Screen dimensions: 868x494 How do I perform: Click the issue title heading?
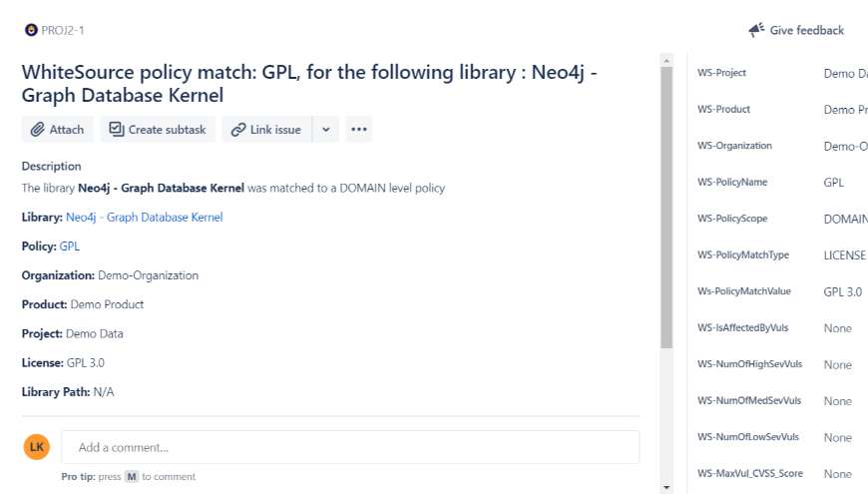click(309, 84)
